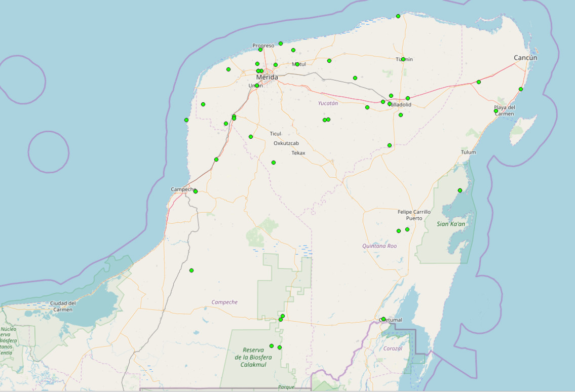Click the Mérida city label
575x392 pixels.
pyautogui.click(x=267, y=77)
